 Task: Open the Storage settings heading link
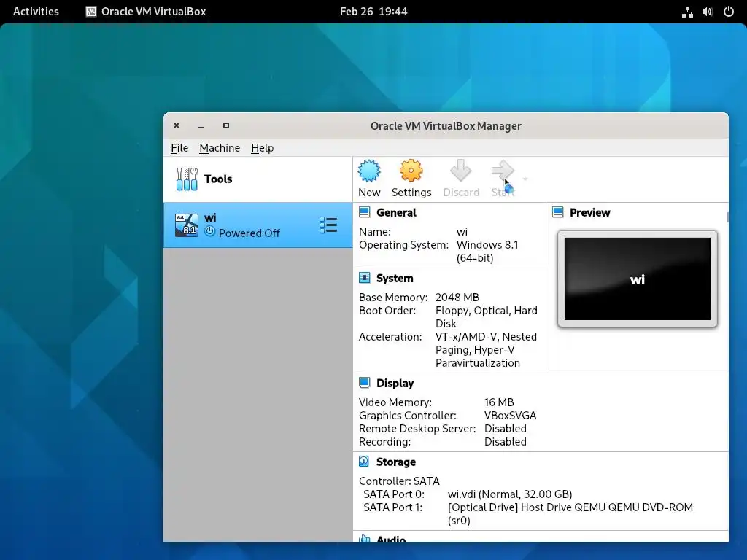click(x=396, y=462)
